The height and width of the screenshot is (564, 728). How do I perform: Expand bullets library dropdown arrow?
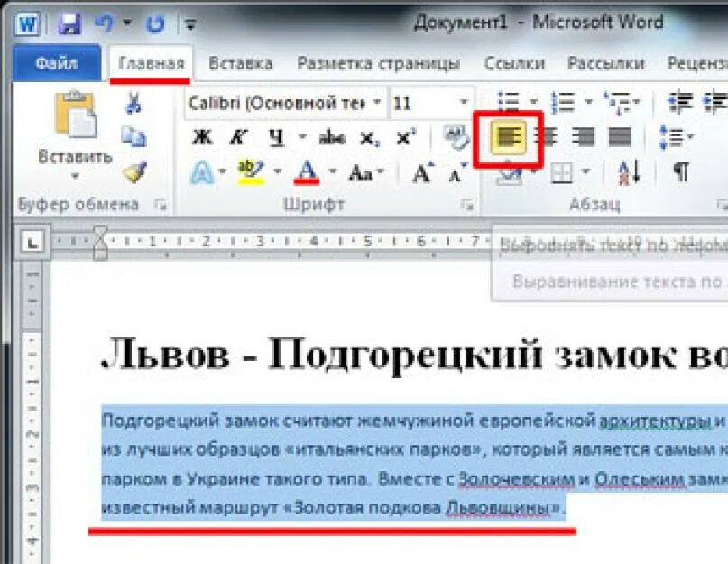533,101
